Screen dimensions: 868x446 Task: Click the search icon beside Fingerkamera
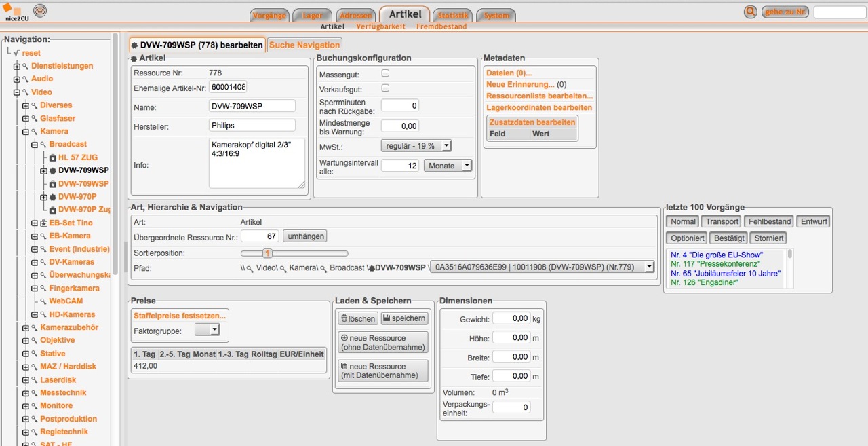pos(43,288)
